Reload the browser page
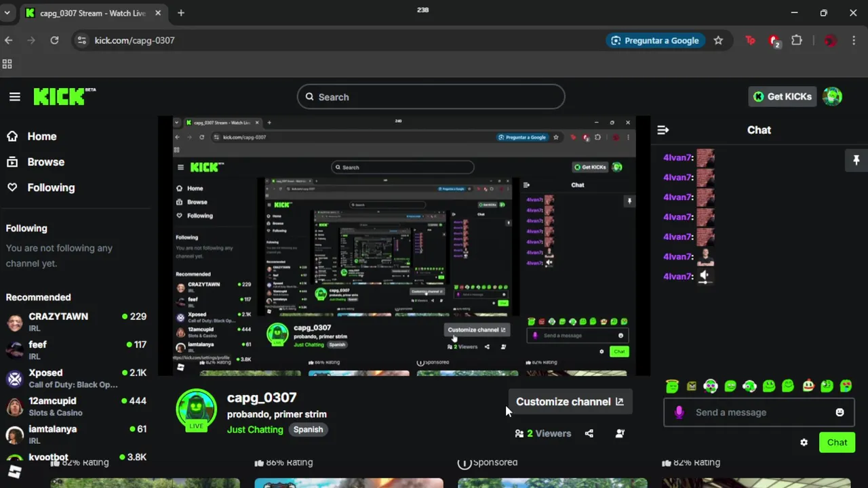The width and height of the screenshot is (868, 488). (x=54, y=41)
